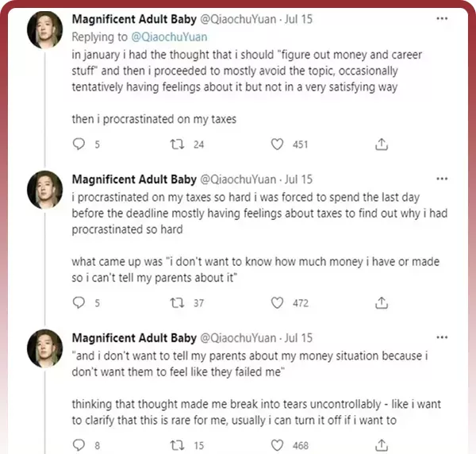Like the tweet with 468 likes
The height and width of the screenshot is (454, 476).
pyautogui.click(x=278, y=445)
